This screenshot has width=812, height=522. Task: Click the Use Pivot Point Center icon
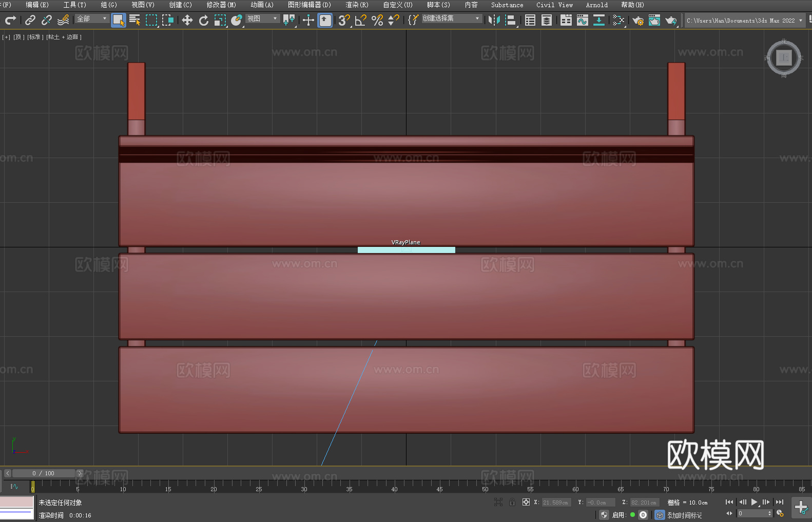[289, 20]
